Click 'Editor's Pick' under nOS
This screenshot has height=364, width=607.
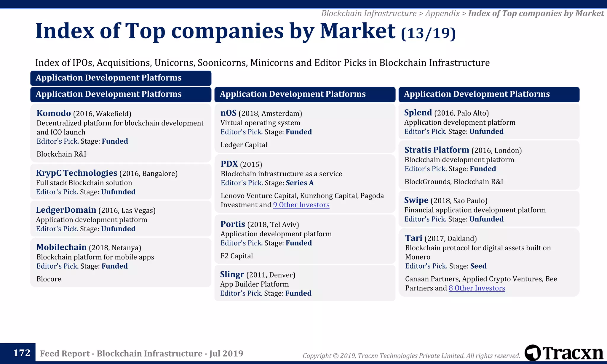[241, 132]
